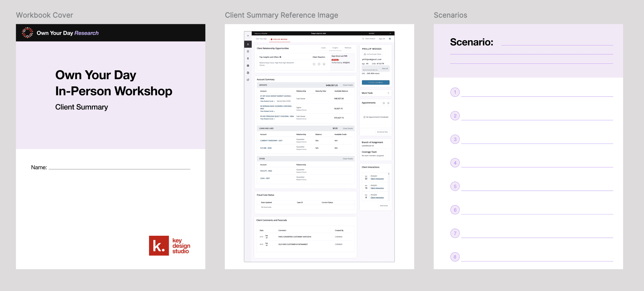Click numbered circle 1 in Scenarios
Screen dimensions: 644x291
(455, 92)
